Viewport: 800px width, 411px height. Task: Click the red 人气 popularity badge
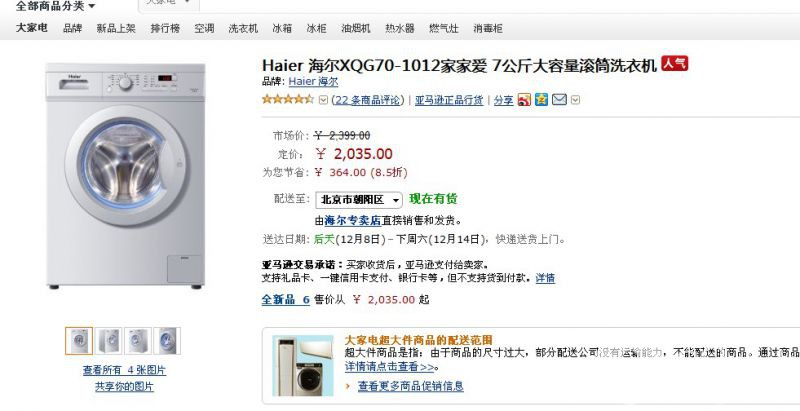[x=674, y=64]
